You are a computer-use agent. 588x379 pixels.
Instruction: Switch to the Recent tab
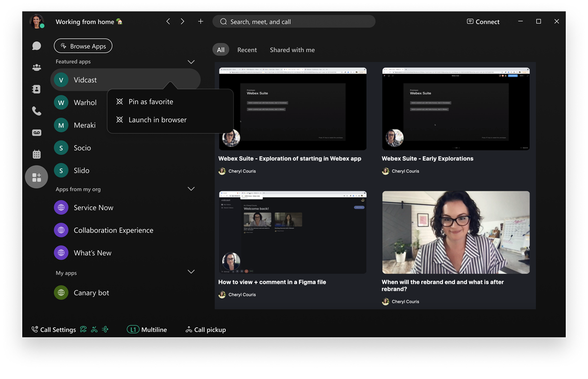click(x=247, y=50)
